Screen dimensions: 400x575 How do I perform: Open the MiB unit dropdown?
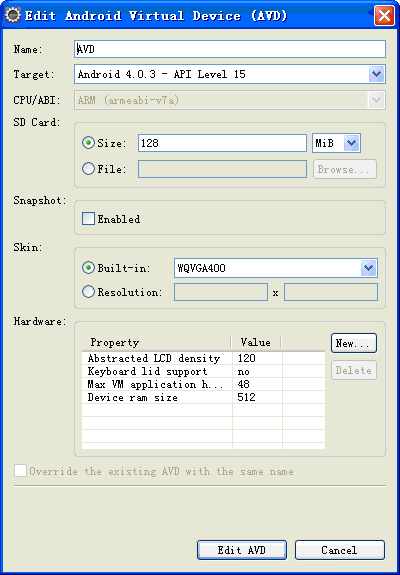pos(352,143)
